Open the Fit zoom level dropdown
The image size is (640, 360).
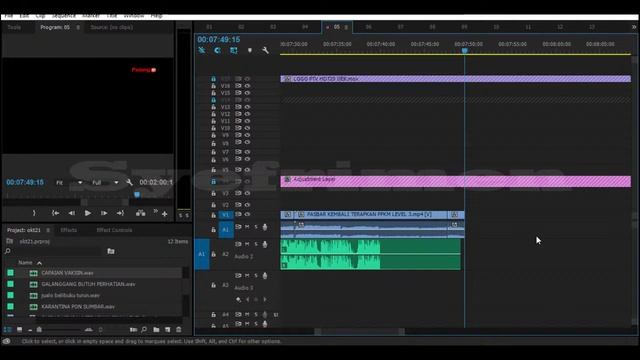point(69,183)
